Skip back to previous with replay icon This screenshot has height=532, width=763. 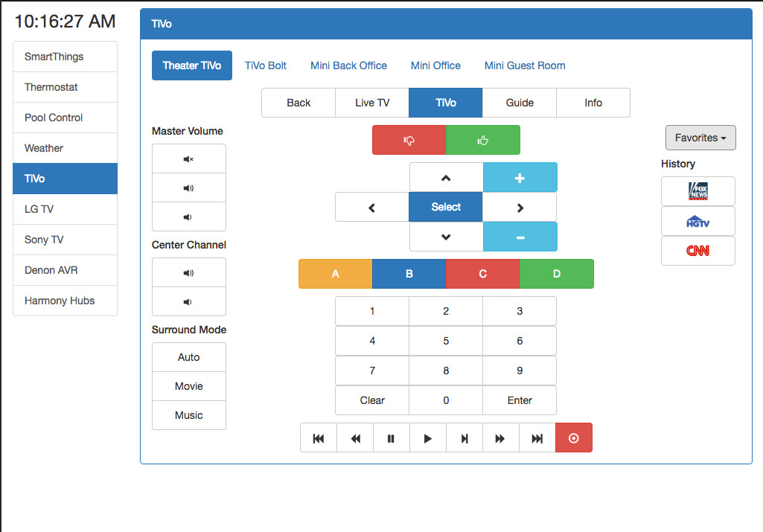pos(319,438)
